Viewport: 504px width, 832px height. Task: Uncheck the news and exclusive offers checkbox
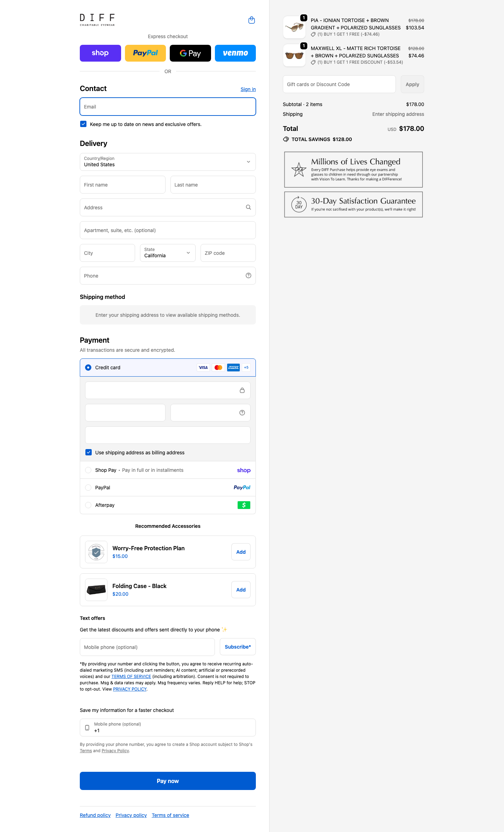pyautogui.click(x=83, y=124)
